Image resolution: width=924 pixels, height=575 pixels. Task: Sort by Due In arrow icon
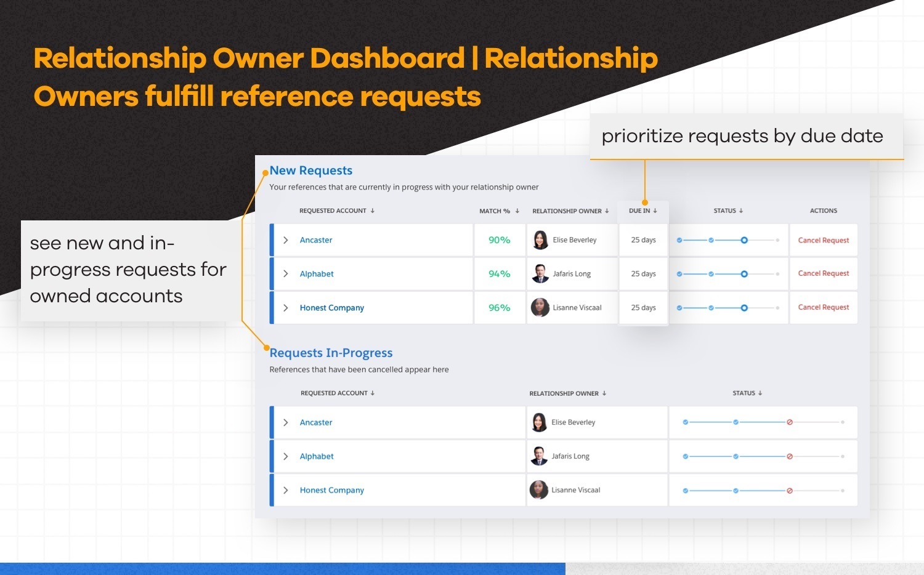point(655,211)
